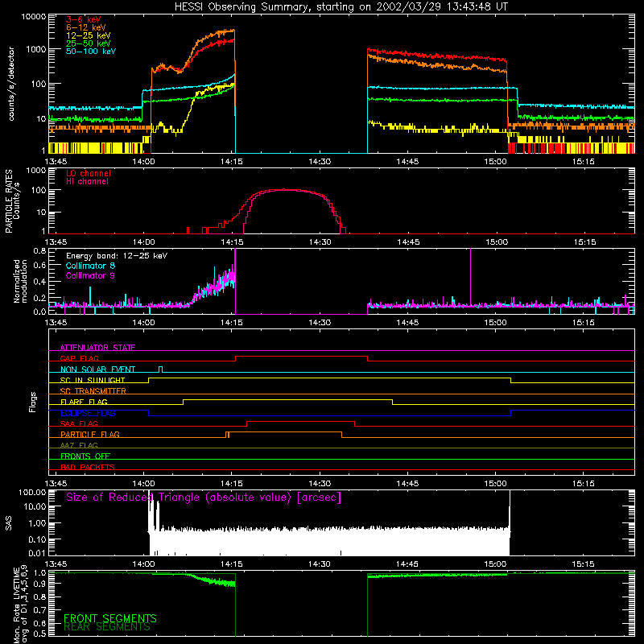Click 'Size of Reduced Triangle' SAS caption
The image size is (644, 644).
[x=204, y=497]
